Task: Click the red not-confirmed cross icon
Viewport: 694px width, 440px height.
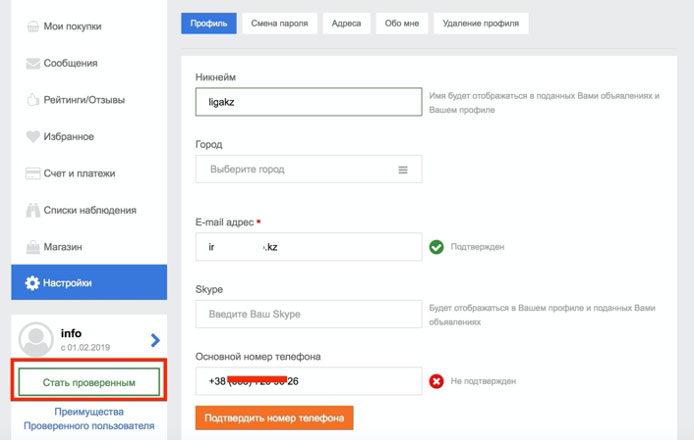Action: pos(436,381)
